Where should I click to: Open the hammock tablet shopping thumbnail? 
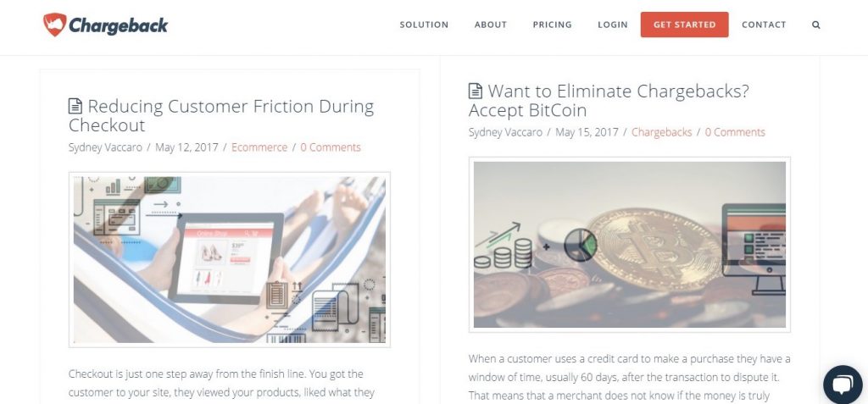point(230,259)
